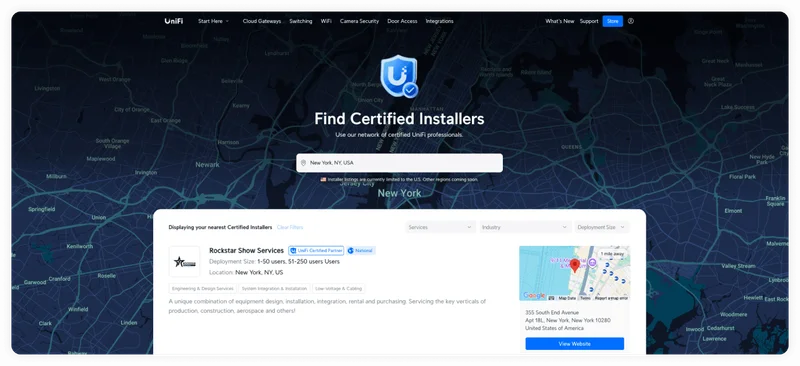Screen dimensions: 800x366
Task: Click the 1 mile away label
Action: click(x=612, y=254)
